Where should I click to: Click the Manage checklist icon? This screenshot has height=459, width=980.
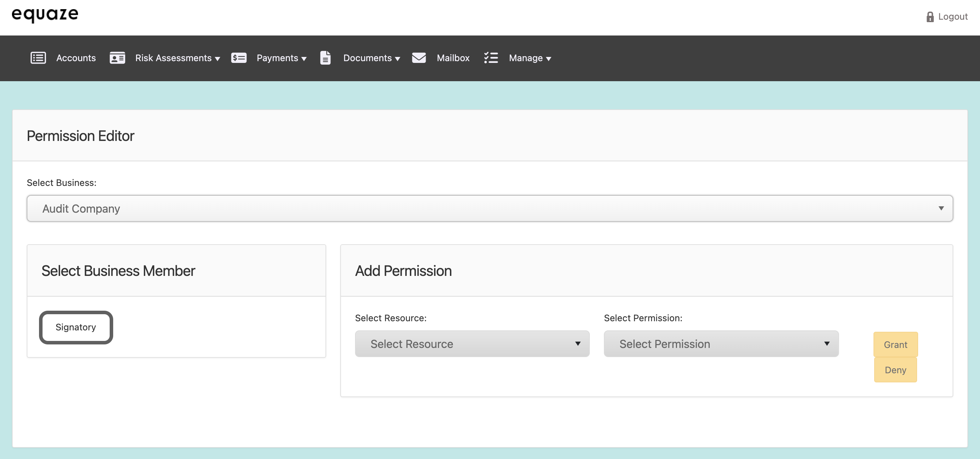click(x=491, y=58)
